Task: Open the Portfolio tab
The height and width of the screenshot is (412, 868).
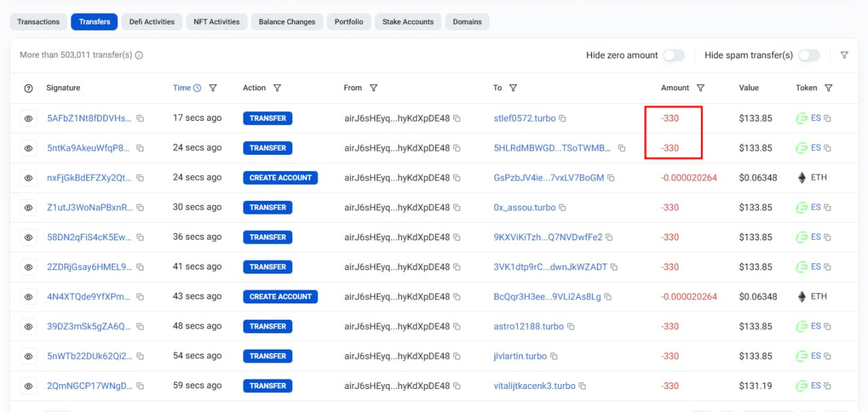Action: pos(349,22)
